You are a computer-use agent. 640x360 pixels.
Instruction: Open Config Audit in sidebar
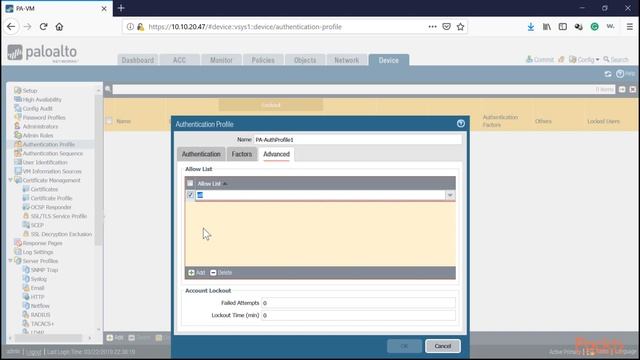(x=37, y=109)
